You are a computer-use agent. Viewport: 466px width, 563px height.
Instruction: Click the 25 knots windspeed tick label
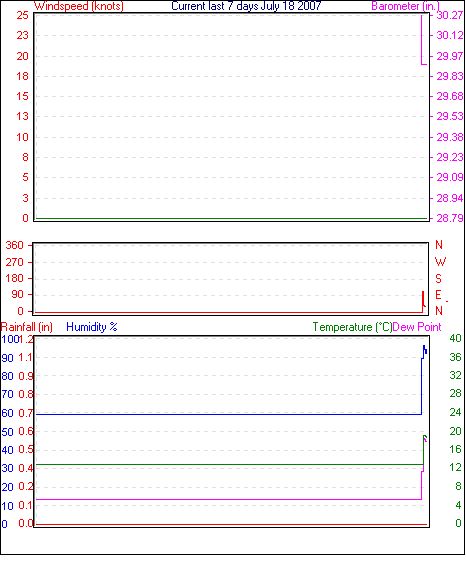click(x=22, y=15)
